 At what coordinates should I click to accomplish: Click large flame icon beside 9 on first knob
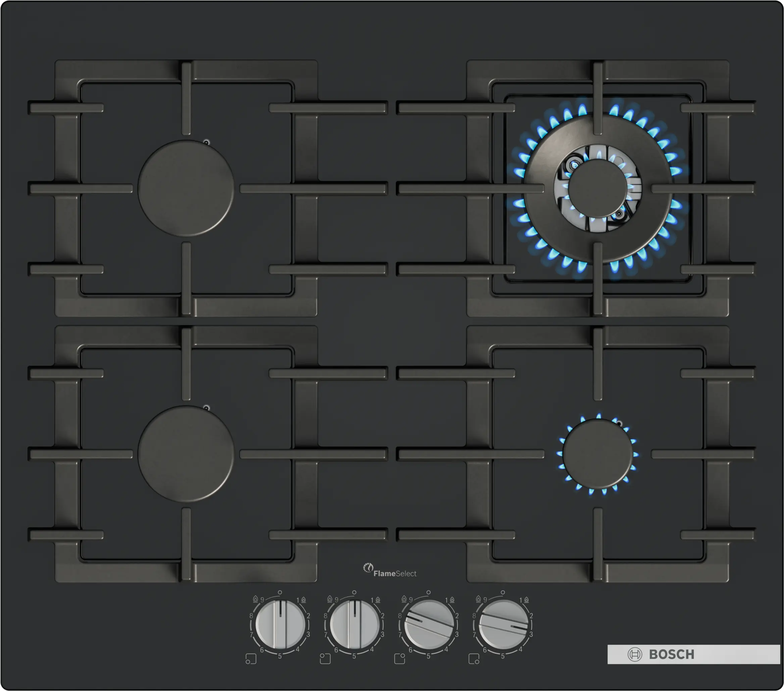click(x=255, y=599)
